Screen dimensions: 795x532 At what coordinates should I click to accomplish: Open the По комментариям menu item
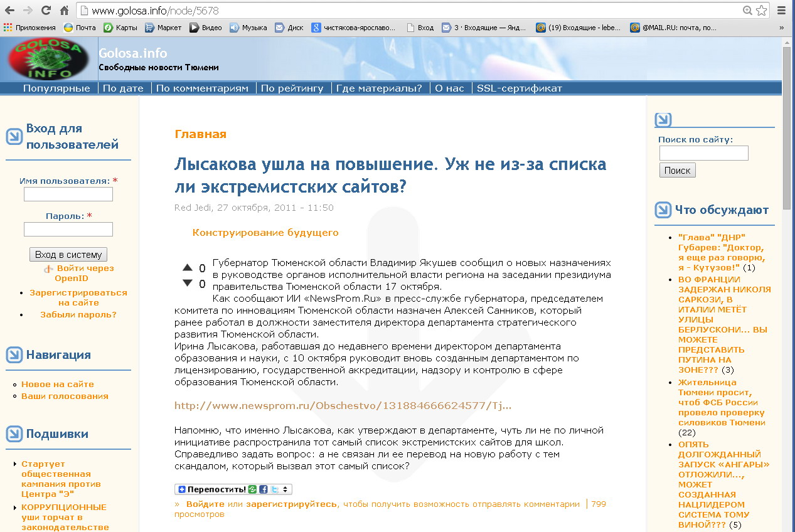point(202,88)
